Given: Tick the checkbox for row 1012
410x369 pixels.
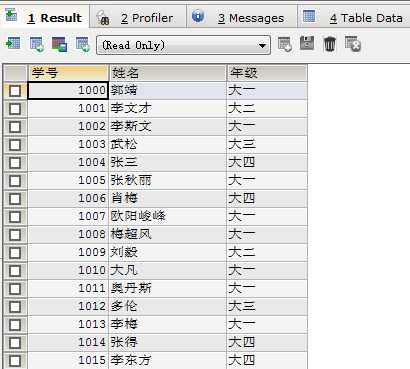Looking at the screenshot, I should click(x=15, y=307).
